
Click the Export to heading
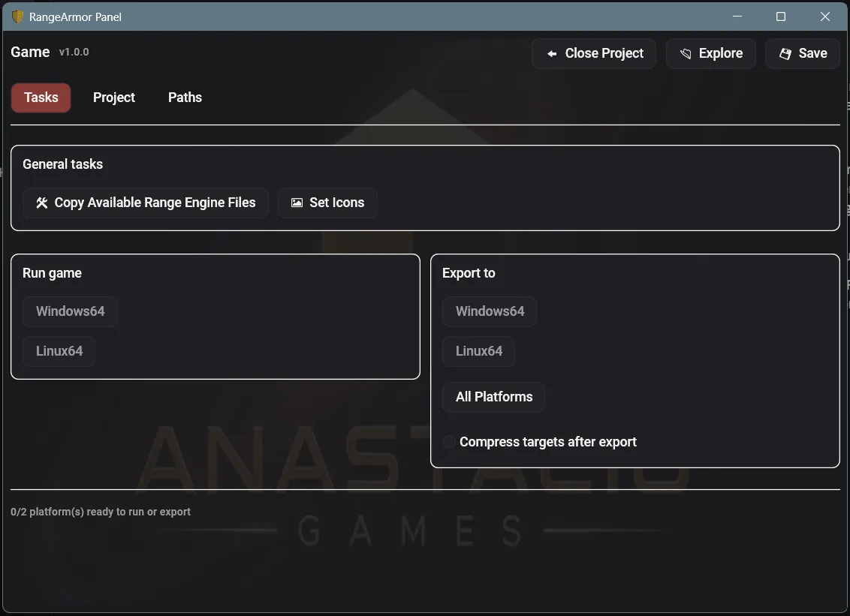[x=469, y=273]
